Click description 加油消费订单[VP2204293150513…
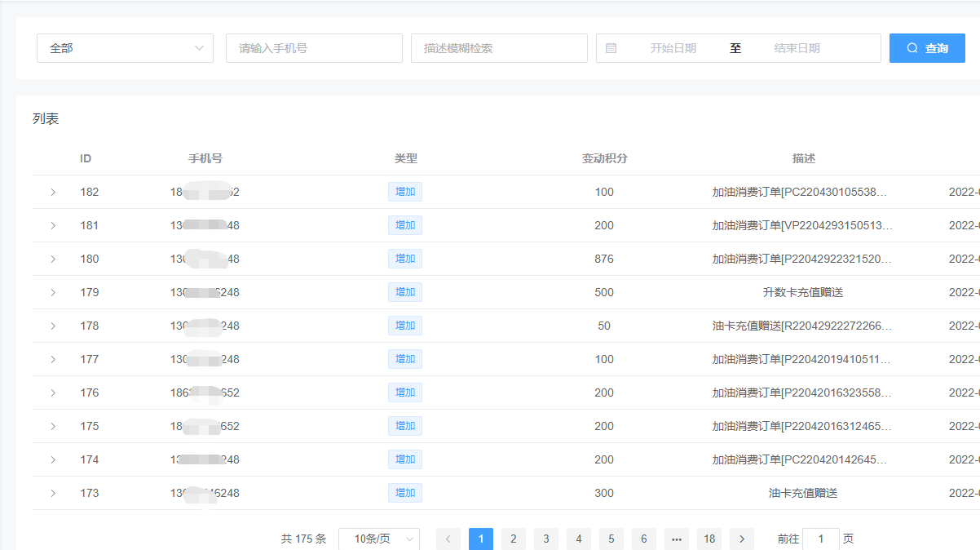Image resolution: width=980 pixels, height=550 pixels. [x=803, y=226]
